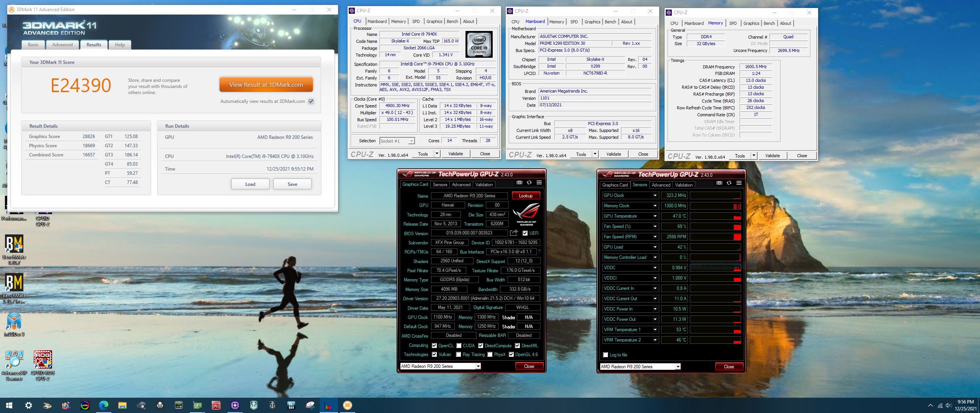Screen dimensions: 980x413
Task: Click the Fan Speed (%) sensor graph
Action: pyautogui.click(x=715, y=226)
